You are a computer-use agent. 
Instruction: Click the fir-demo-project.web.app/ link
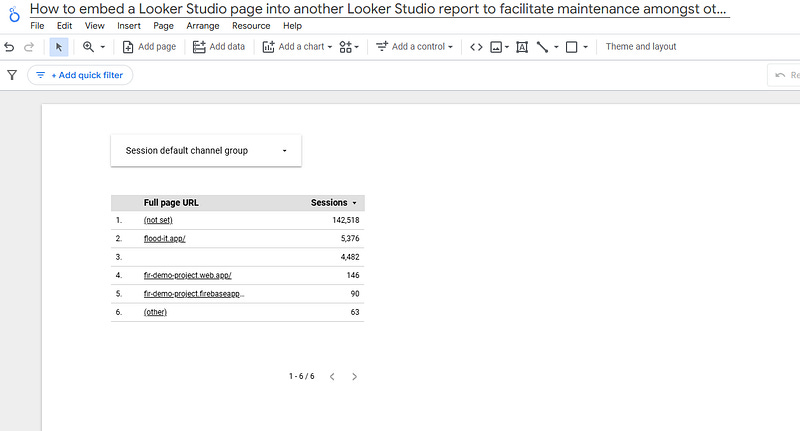pyautogui.click(x=187, y=275)
